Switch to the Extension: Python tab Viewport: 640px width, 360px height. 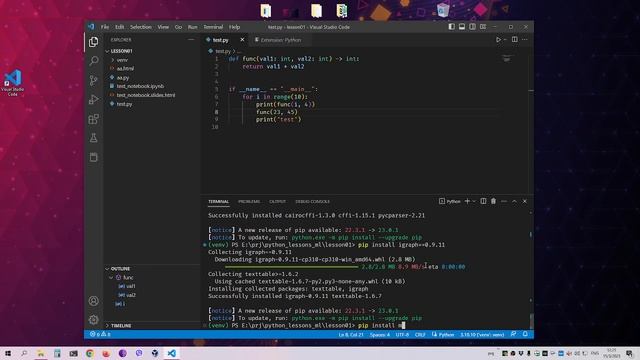click(x=280, y=40)
